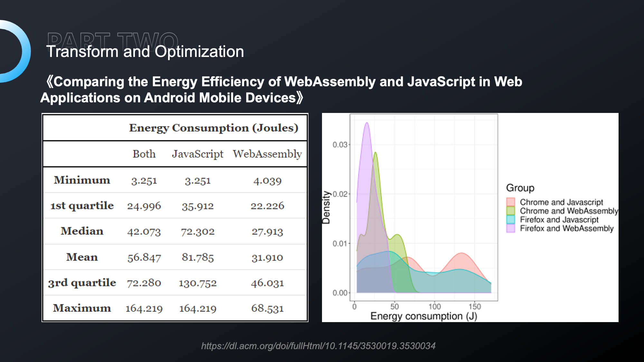Click the Chrome and Javascript legend swatch
Viewport: 644px width, 362px height.
point(511,202)
